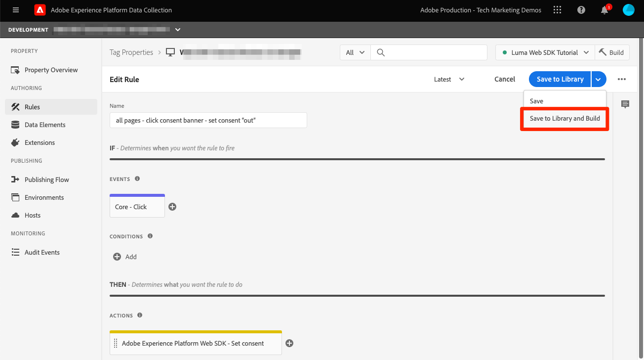Go to the Tag Properties breadcrumb
This screenshot has height=360, width=644.
click(x=131, y=52)
